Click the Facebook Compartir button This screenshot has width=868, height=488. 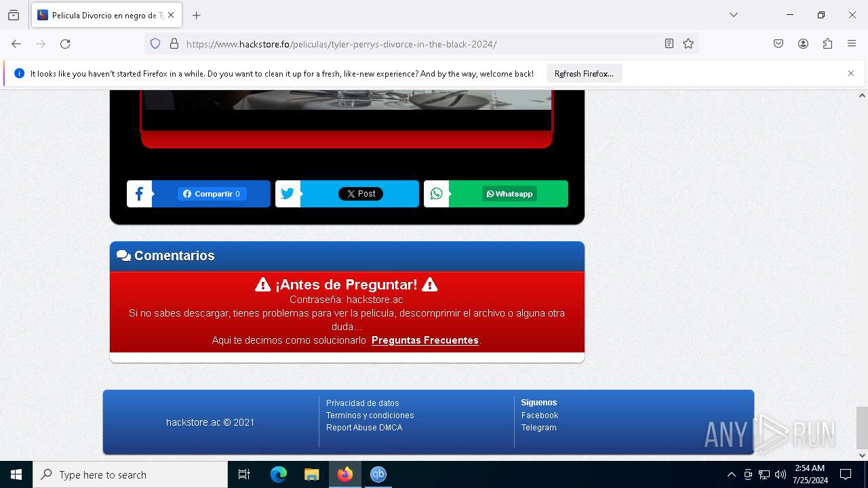pos(212,194)
